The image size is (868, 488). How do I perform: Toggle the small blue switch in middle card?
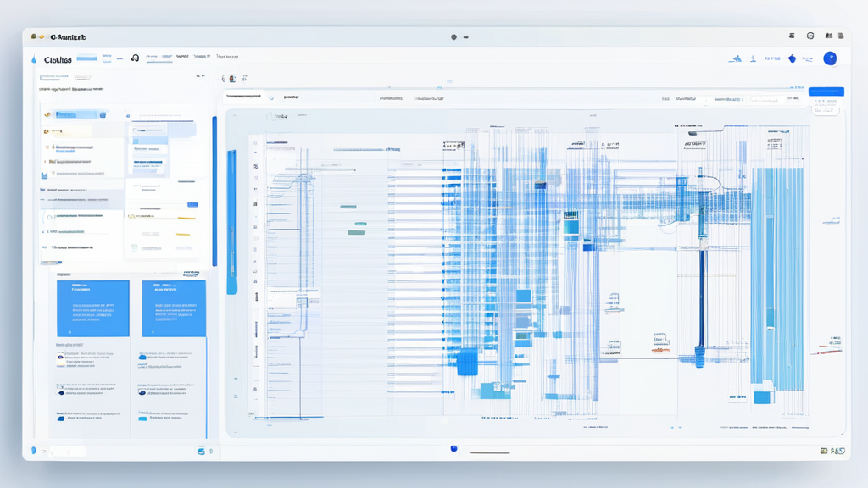click(x=192, y=205)
